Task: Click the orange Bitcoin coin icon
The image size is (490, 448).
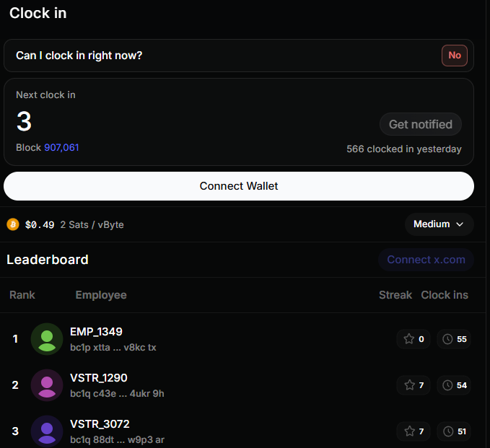Action: (13, 224)
